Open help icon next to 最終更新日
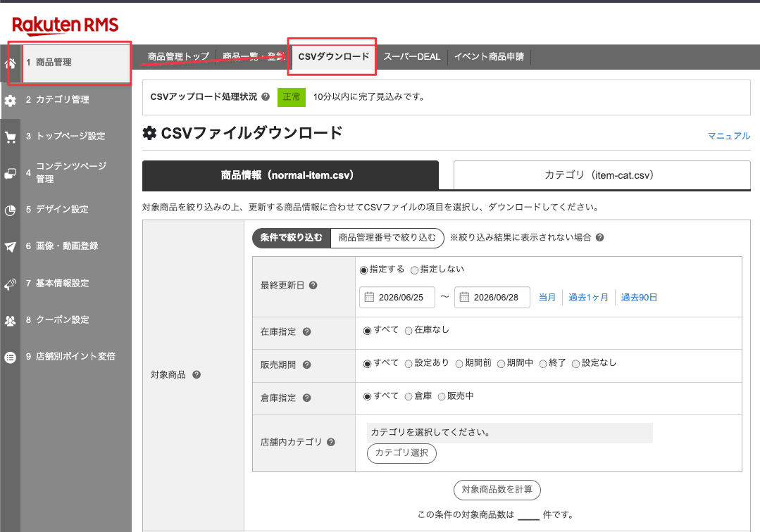The height and width of the screenshot is (532, 760). pyautogui.click(x=313, y=285)
